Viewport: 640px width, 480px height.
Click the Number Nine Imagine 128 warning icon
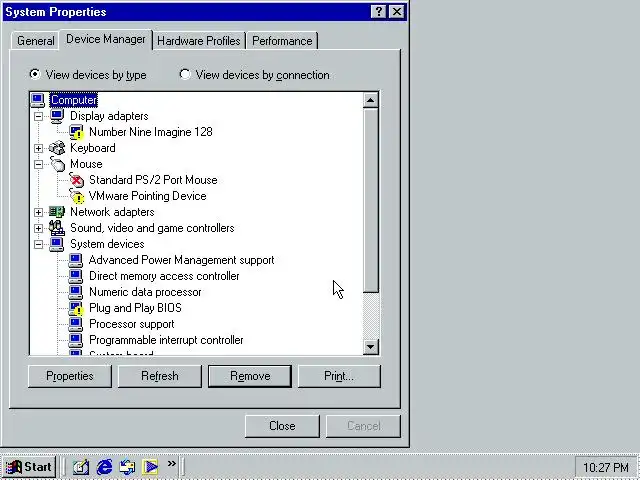[76, 132]
